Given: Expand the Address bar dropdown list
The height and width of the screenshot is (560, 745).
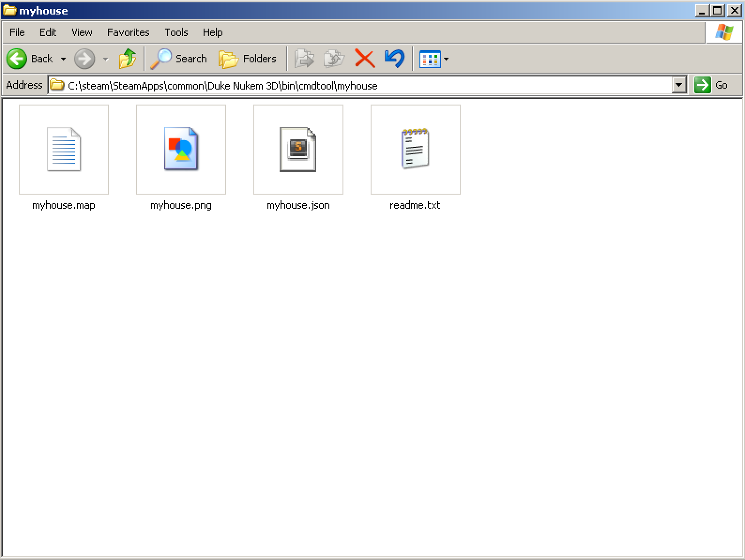Looking at the screenshot, I should point(679,85).
